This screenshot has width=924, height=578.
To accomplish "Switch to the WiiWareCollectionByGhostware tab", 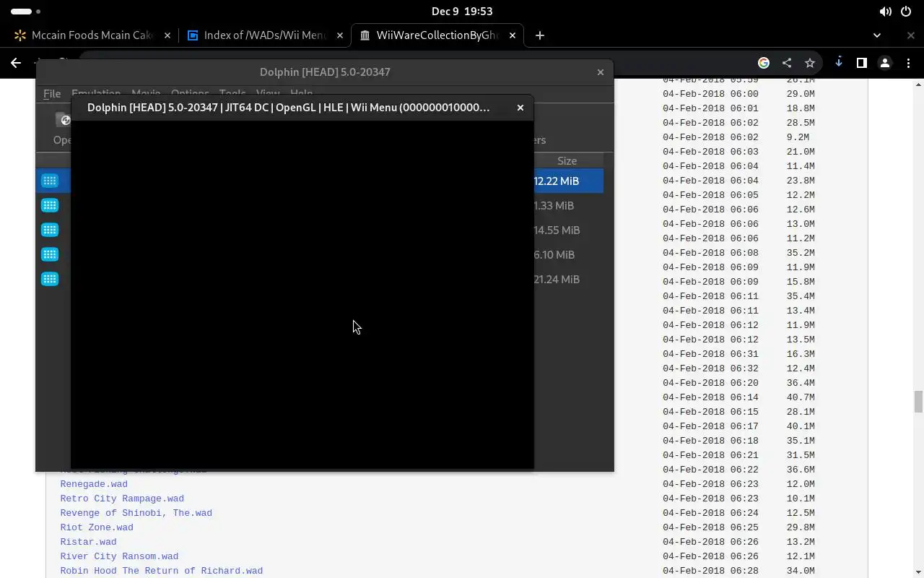I will coord(437,35).
